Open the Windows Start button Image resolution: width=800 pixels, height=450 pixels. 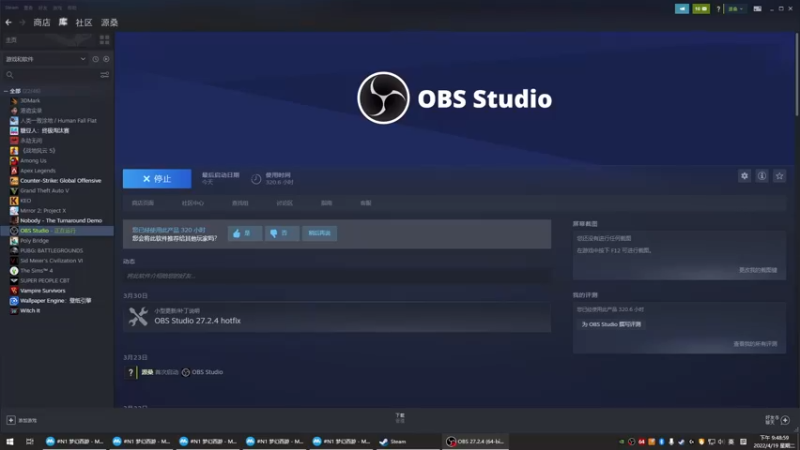point(10,442)
